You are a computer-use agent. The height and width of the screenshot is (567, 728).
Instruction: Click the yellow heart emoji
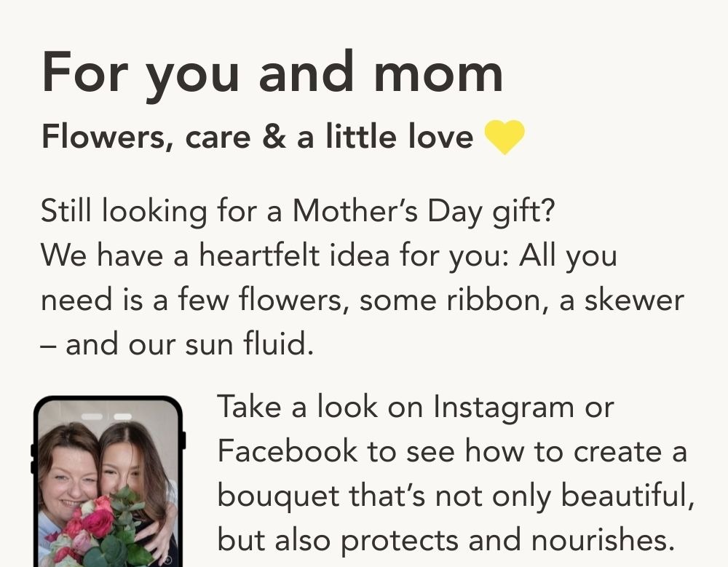505,137
